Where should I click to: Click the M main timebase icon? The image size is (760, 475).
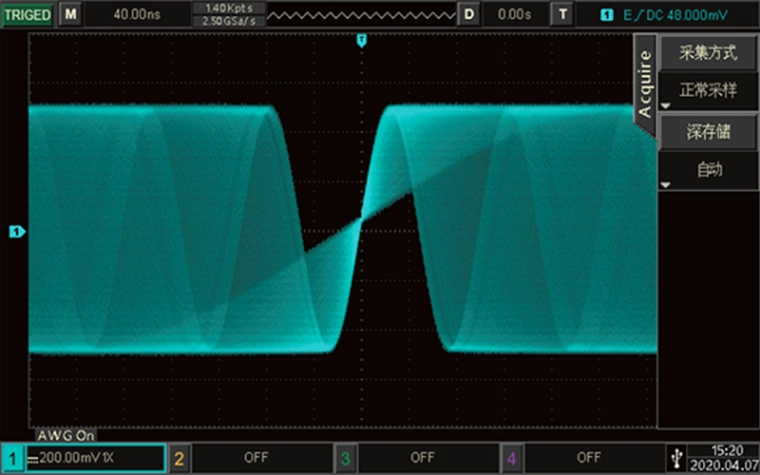tap(70, 14)
